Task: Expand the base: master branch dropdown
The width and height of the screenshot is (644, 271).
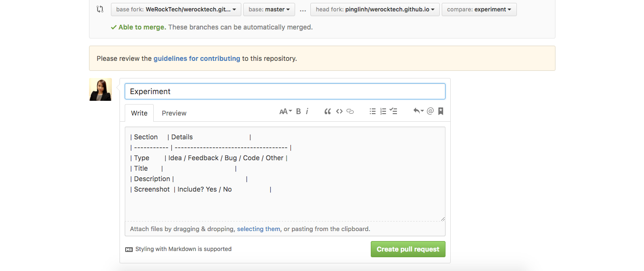Action: point(269,10)
